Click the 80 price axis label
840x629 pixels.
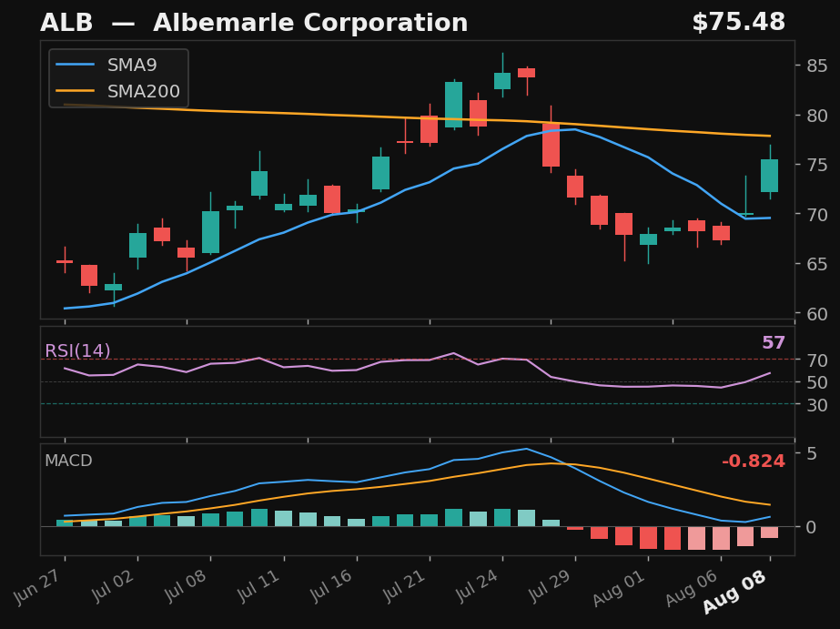tap(817, 116)
